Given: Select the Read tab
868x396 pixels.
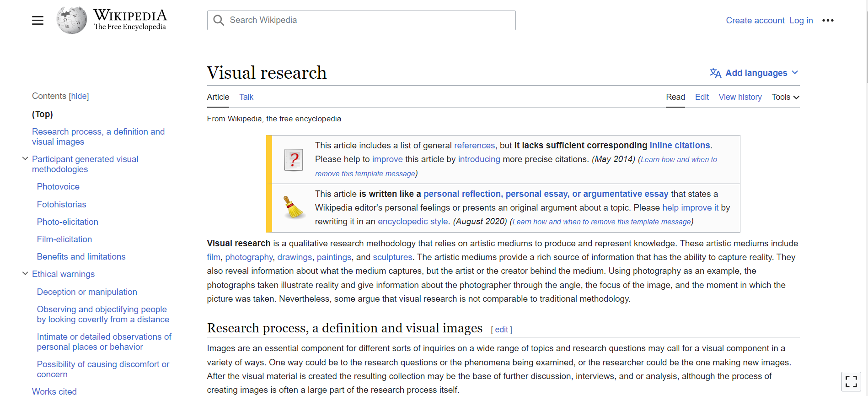Looking at the screenshot, I should click(675, 97).
